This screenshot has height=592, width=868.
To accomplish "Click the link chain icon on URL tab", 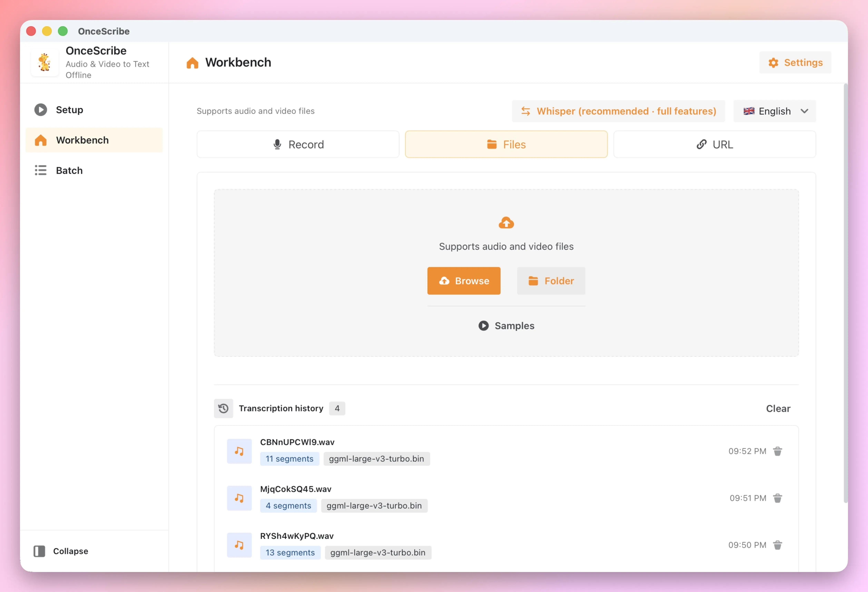I will point(701,144).
